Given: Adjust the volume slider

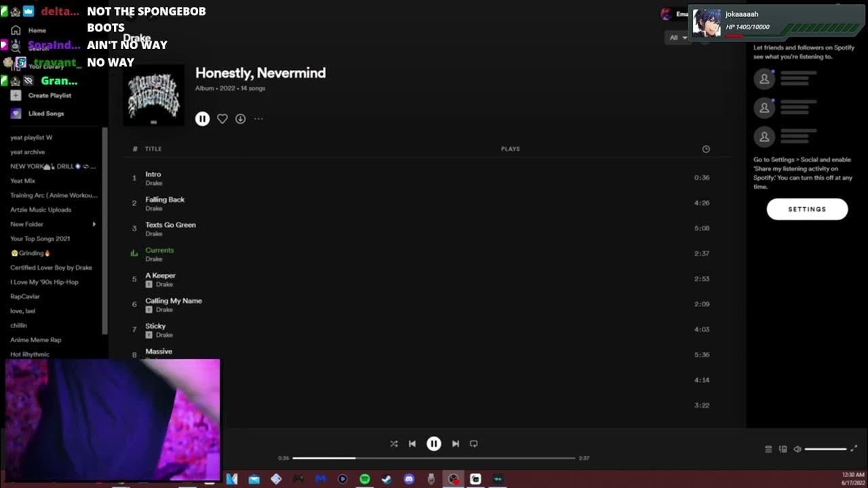Looking at the screenshot, I should click(x=825, y=449).
